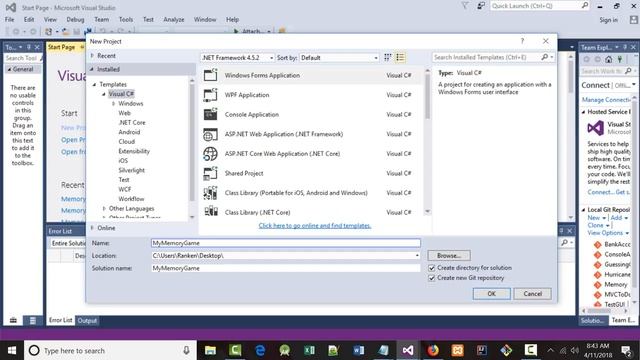
Task: Click Manage Connections link in Team Explorer
Action: click(605, 100)
